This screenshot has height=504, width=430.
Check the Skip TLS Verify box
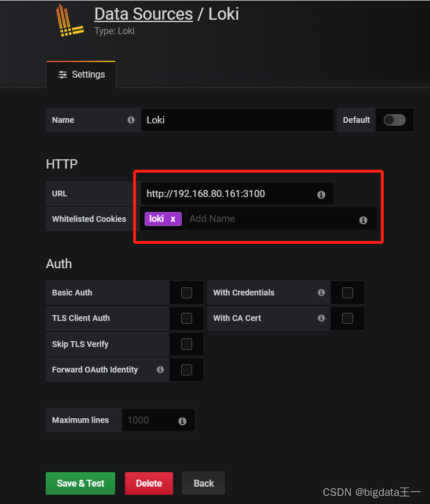coord(186,344)
